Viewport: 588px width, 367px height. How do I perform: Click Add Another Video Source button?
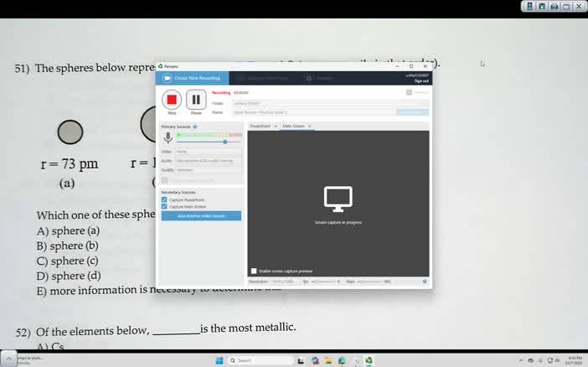201,216
